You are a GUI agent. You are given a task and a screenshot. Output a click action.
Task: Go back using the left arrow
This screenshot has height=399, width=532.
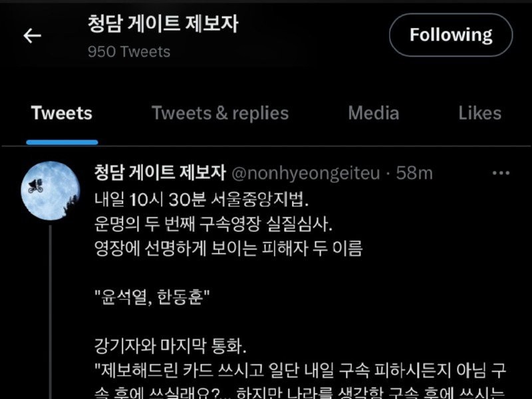[32, 36]
